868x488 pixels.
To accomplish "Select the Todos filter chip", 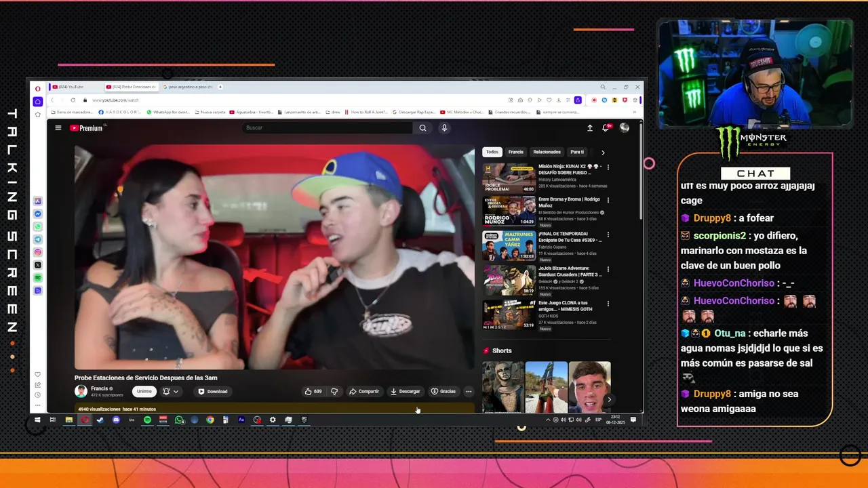I will pos(492,152).
